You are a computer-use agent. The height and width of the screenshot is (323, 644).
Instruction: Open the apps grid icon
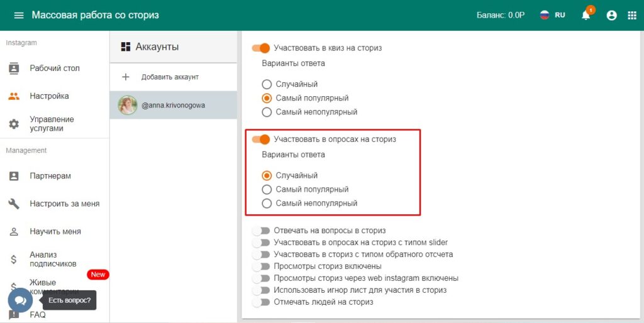click(632, 16)
